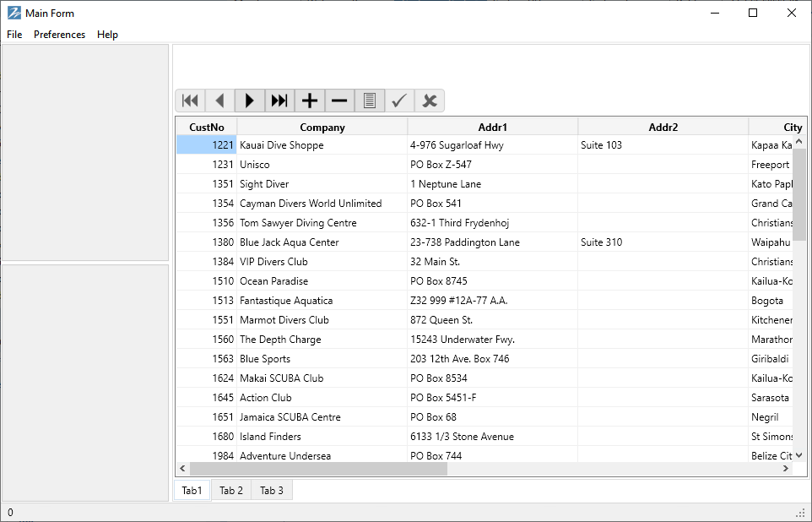The image size is (812, 522).
Task: Select the VIP Divers Club cell
Action: click(322, 262)
